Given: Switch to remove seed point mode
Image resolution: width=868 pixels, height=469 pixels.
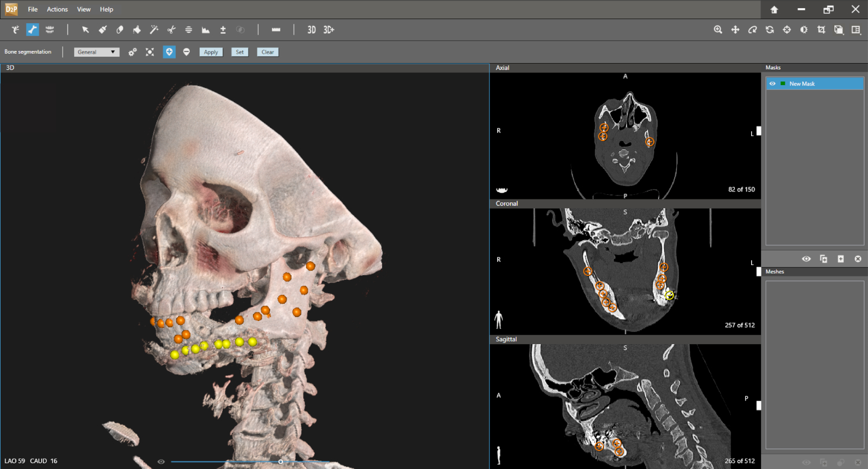Looking at the screenshot, I should (x=186, y=52).
